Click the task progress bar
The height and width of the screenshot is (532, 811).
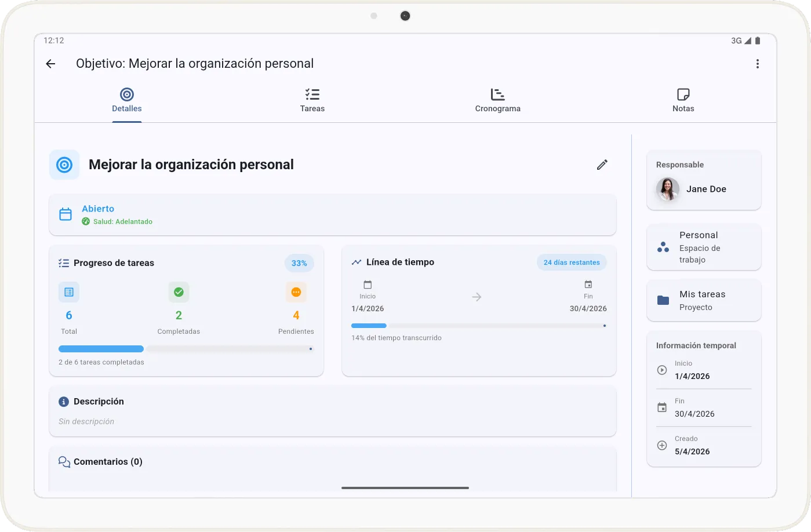click(186, 349)
